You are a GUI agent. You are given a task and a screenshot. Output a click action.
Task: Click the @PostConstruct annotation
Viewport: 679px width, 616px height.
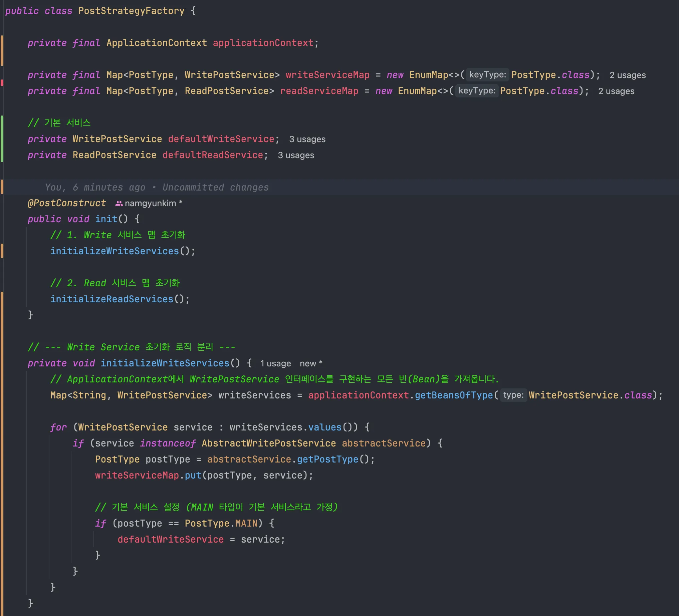[x=67, y=203]
